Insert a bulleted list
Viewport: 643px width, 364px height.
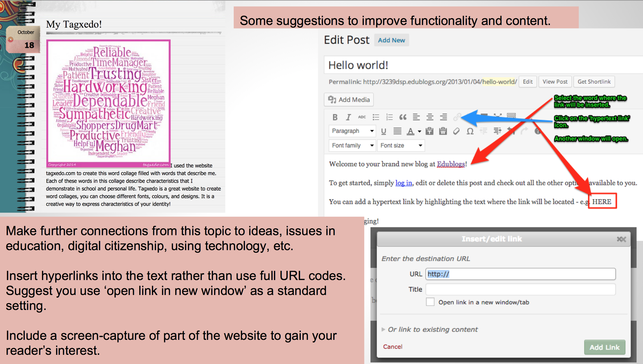[x=376, y=117]
